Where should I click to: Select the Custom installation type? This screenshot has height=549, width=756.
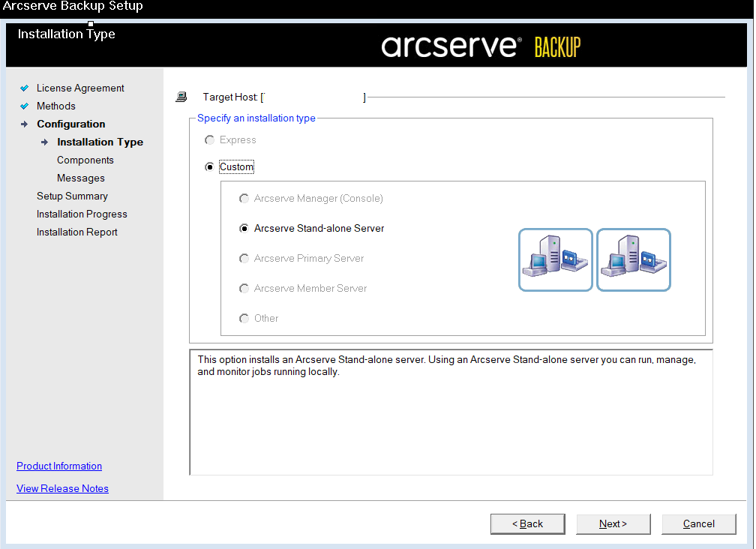pos(210,166)
